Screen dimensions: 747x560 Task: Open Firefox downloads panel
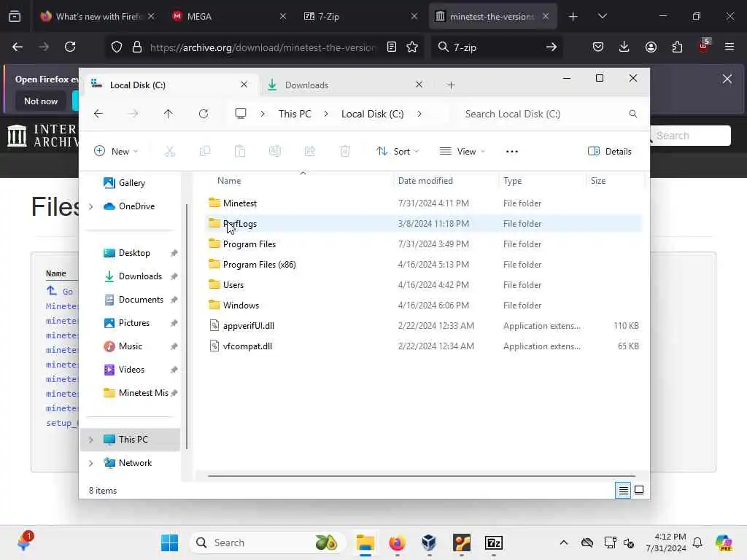(x=624, y=47)
